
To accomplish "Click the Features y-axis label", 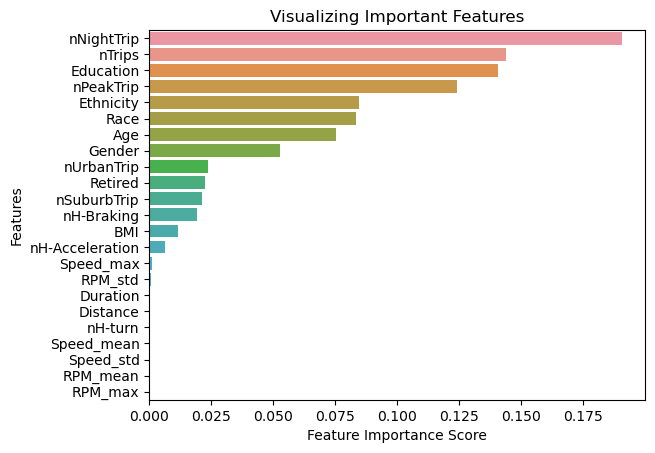I will (16, 217).
